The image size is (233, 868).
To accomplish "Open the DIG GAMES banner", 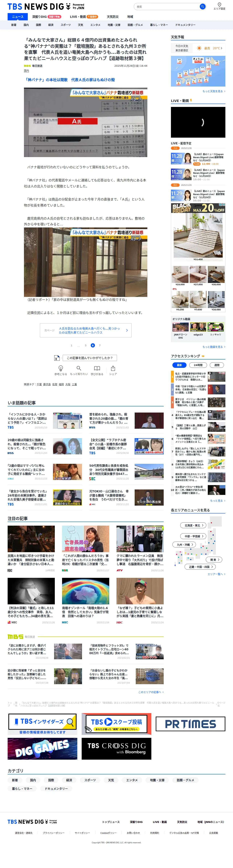I will (x=42, y=749).
